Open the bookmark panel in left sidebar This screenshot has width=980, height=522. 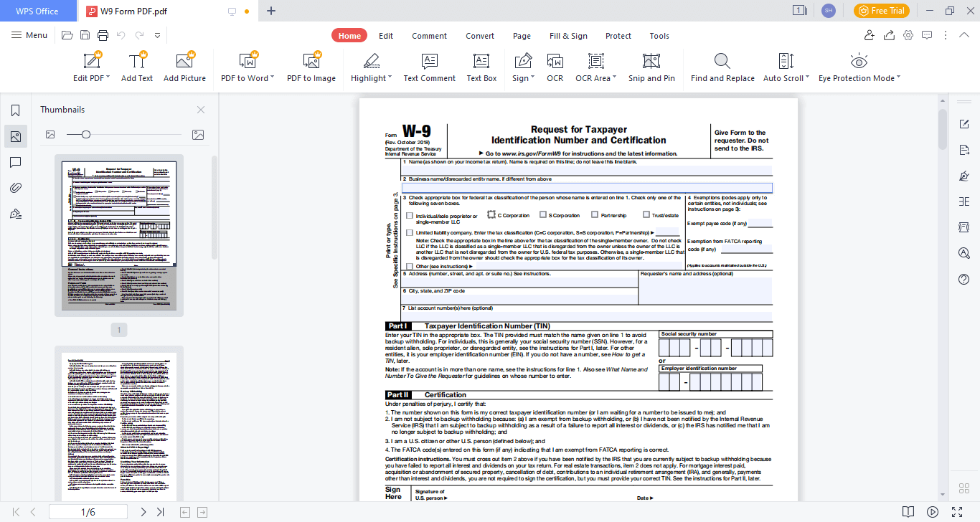(15, 110)
